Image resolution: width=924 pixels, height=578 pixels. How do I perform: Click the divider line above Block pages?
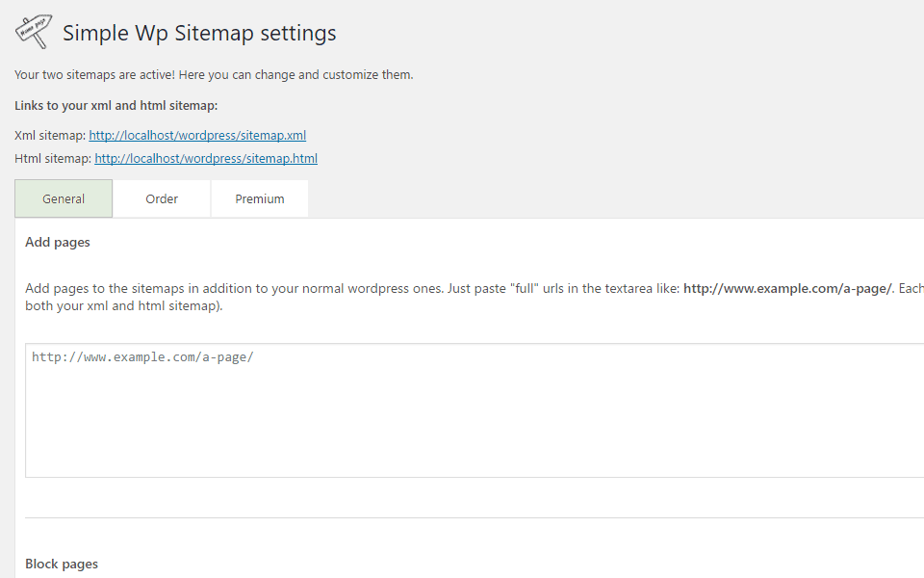coord(472,517)
